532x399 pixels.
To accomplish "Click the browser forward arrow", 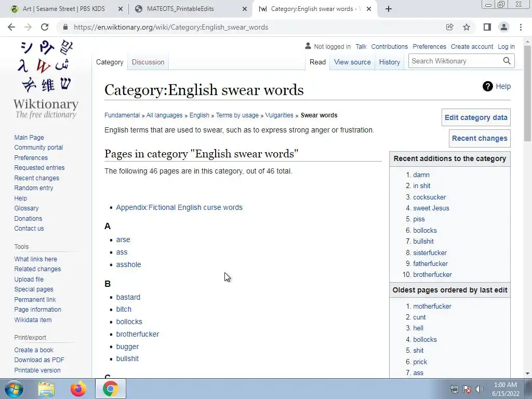I will (28, 27).
